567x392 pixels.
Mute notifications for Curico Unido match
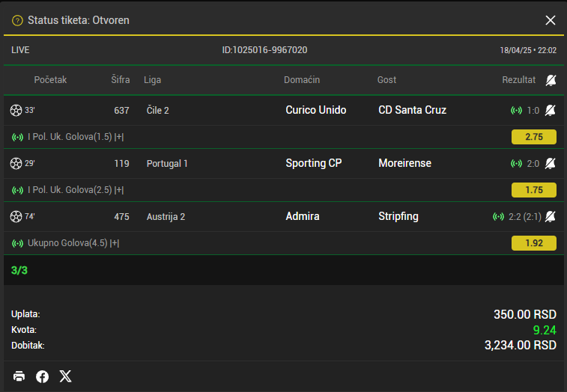[551, 111]
